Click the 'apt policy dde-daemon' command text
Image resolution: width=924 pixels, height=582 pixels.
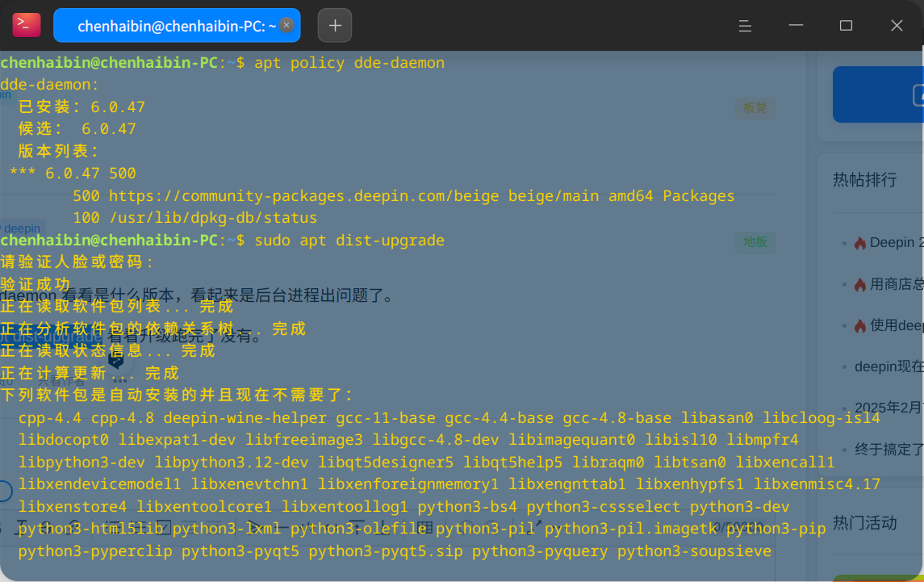(x=349, y=62)
